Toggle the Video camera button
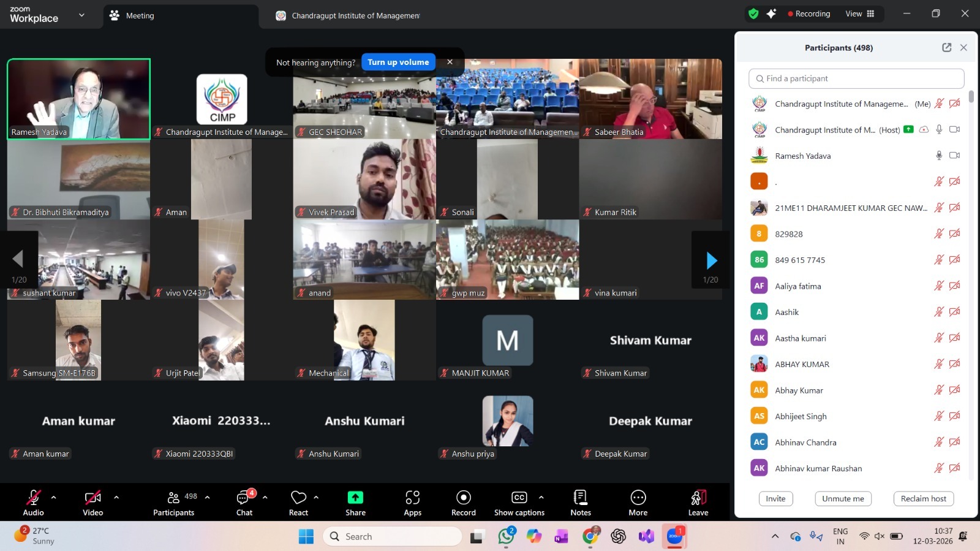 tap(92, 498)
